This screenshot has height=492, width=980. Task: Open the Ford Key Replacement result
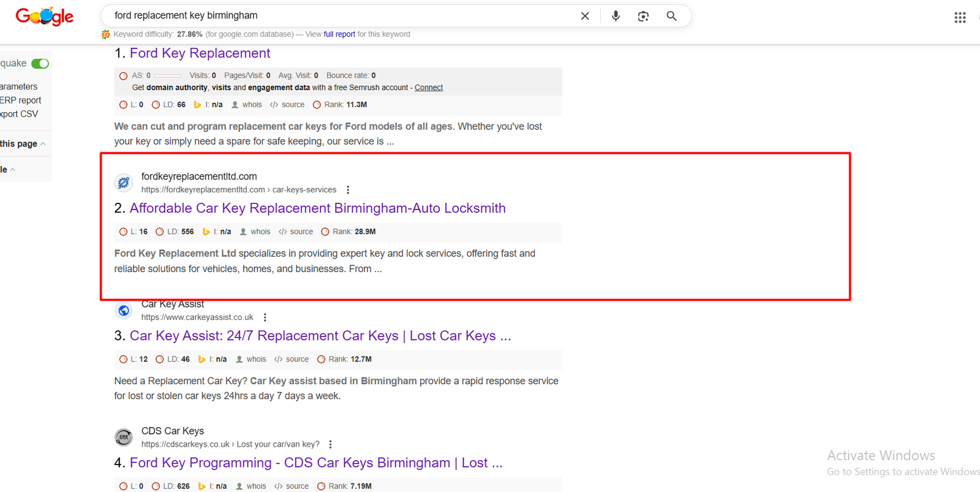pos(200,53)
